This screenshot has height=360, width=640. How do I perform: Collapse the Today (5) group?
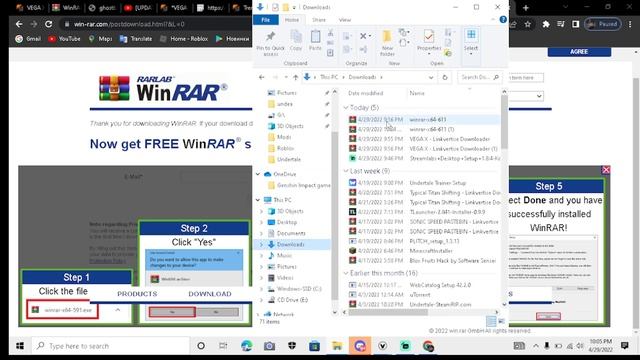tap(346, 107)
